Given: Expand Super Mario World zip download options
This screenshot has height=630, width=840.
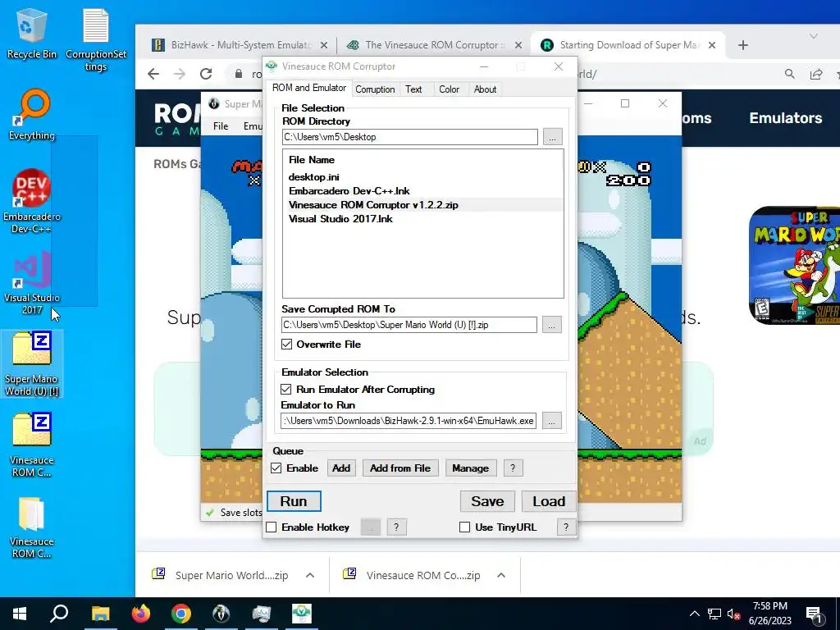Looking at the screenshot, I should (x=309, y=575).
